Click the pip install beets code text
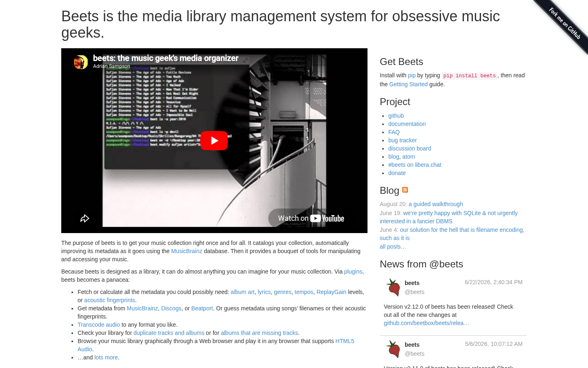Image resolution: width=588 pixels, height=368 pixels. click(x=470, y=76)
